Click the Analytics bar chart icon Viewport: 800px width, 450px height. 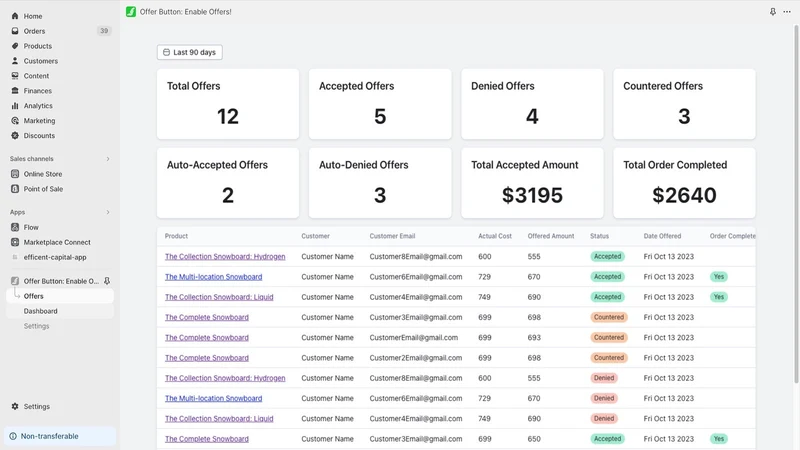pyautogui.click(x=15, y=106)
